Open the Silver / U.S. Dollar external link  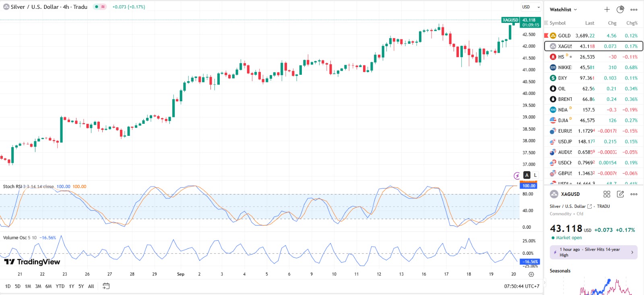point(590,206)
